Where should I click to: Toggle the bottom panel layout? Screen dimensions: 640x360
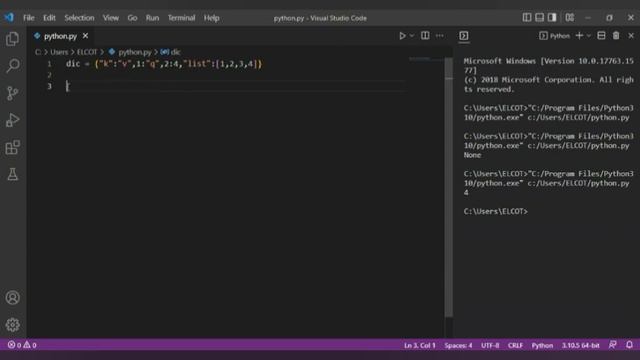click(x=540, y=18)
